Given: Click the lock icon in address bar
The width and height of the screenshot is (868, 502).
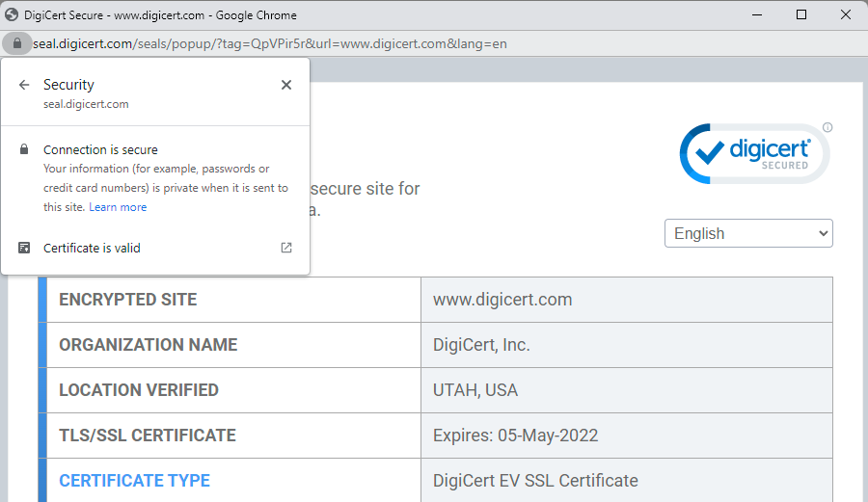Looking at the screenshot, I should (17, 43).
